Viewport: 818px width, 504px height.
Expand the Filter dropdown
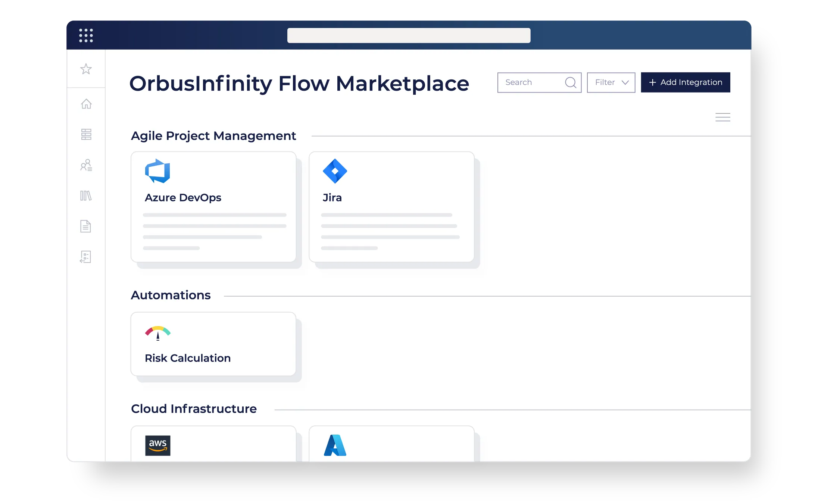[x=611, y=82]
